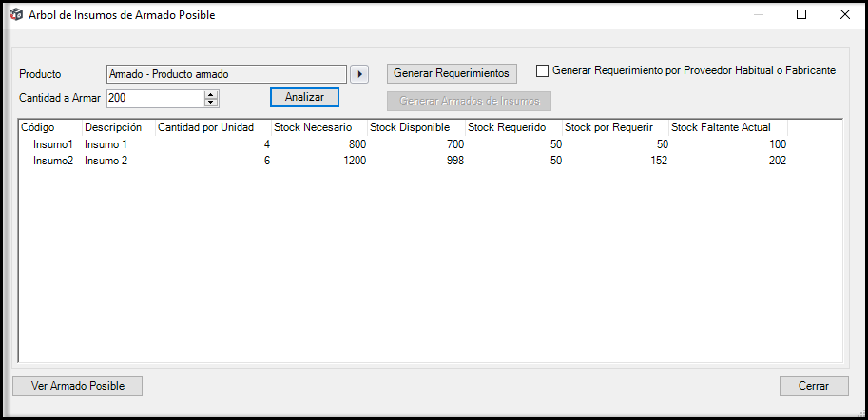Click stock necesario value 1200
Viewport: 868px width, 420px height.
(355, 161)
